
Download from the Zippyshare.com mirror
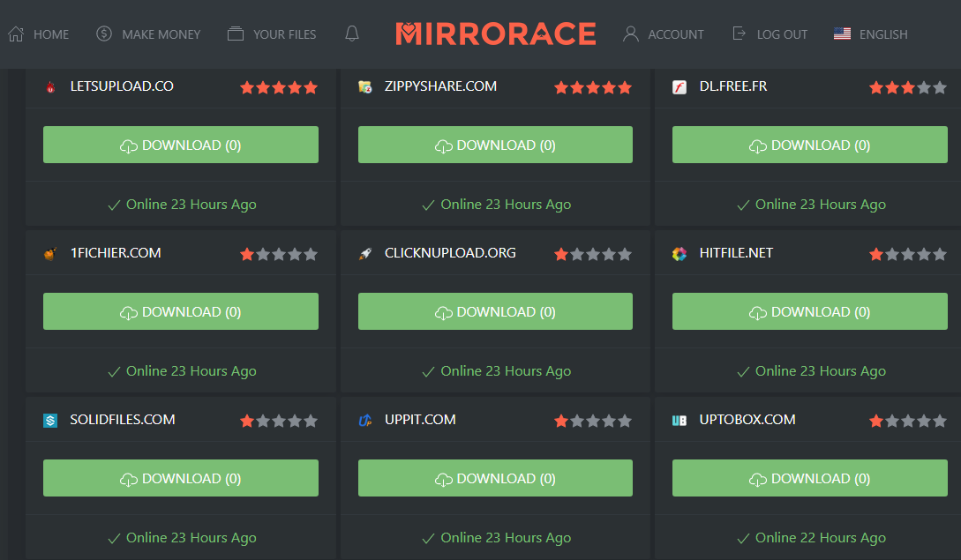point(495,145)
